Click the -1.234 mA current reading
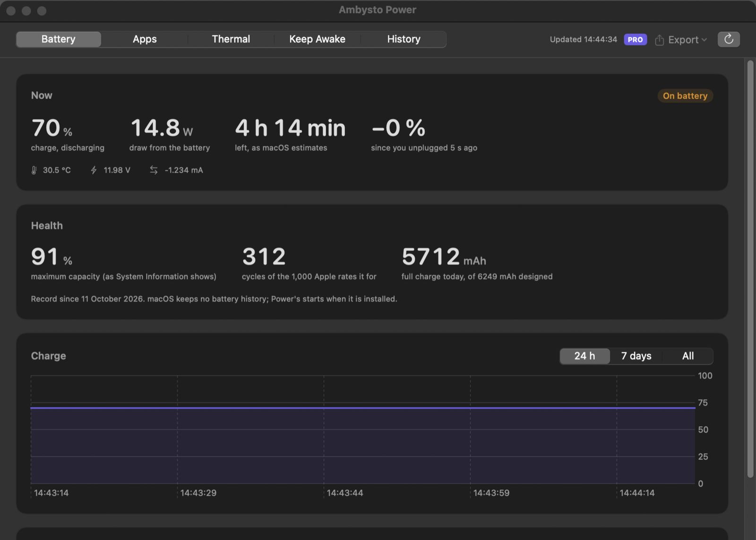The image size is (756, 540). pos(184,170)
